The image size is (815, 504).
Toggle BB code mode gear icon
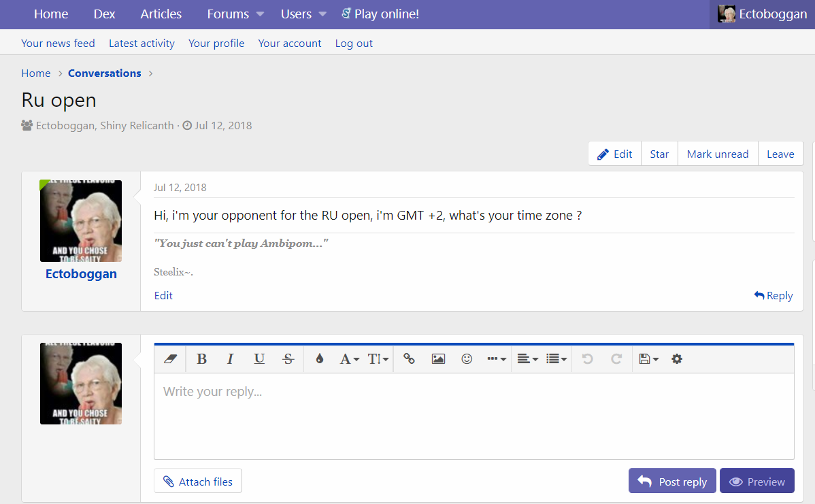[677, 359]
